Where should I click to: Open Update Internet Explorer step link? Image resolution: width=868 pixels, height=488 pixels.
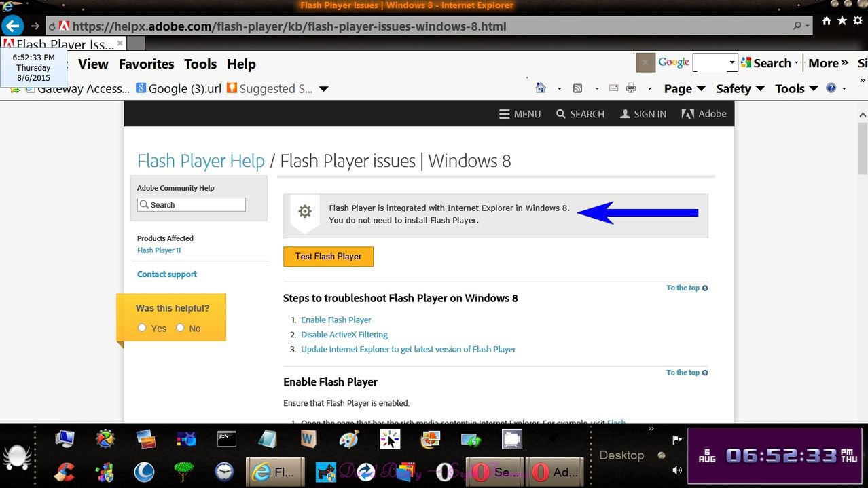408,350
